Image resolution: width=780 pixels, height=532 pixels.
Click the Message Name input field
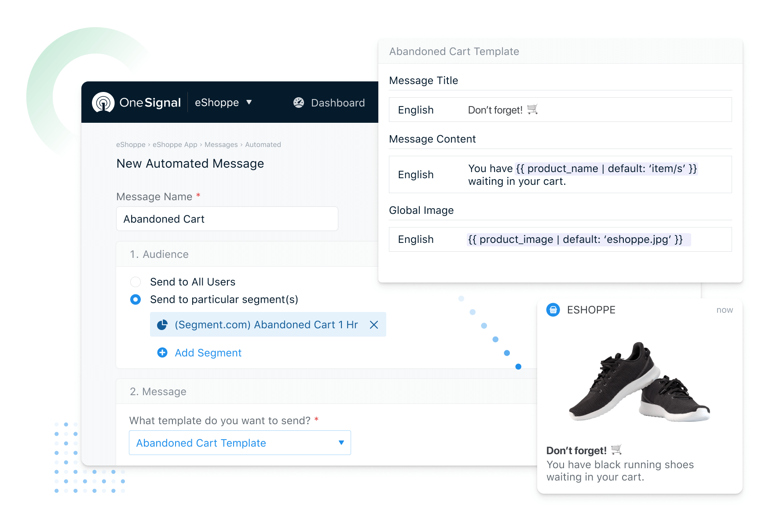227,219
